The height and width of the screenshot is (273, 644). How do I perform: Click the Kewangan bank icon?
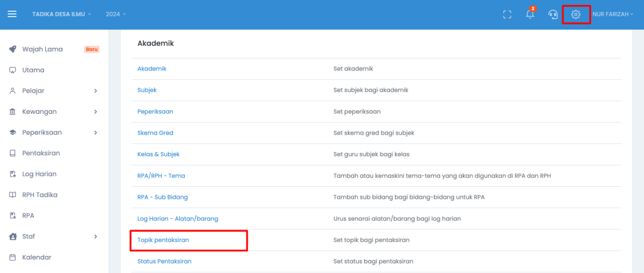pos(13,112)
